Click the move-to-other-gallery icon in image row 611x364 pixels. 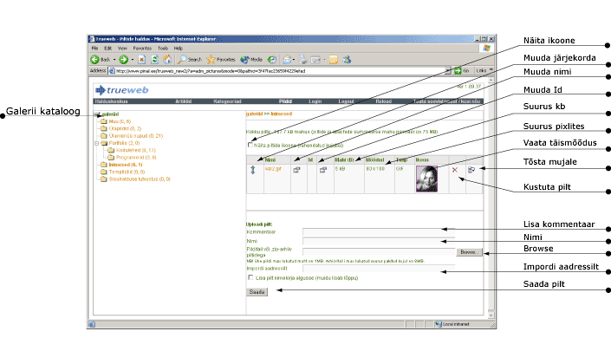coord(471,170)
